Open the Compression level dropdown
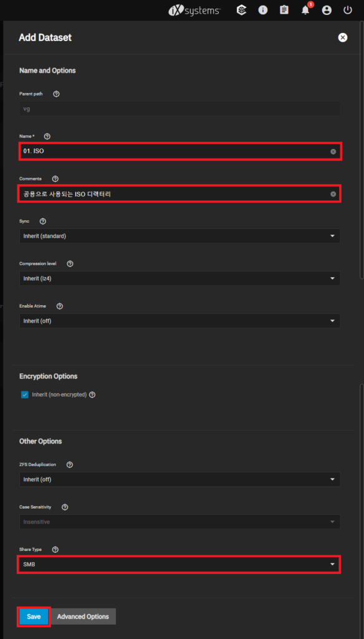This screenshot has width=364, height=639. tap(180, 278)
